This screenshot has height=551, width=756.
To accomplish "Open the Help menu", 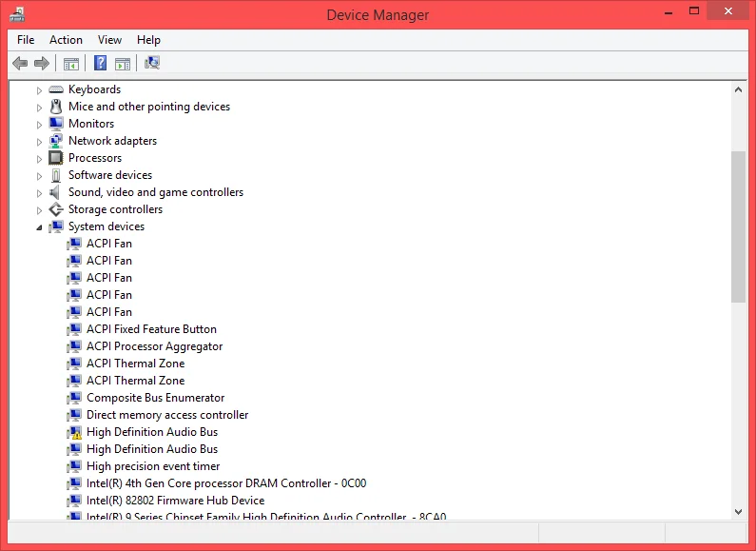I will (148, 40).
